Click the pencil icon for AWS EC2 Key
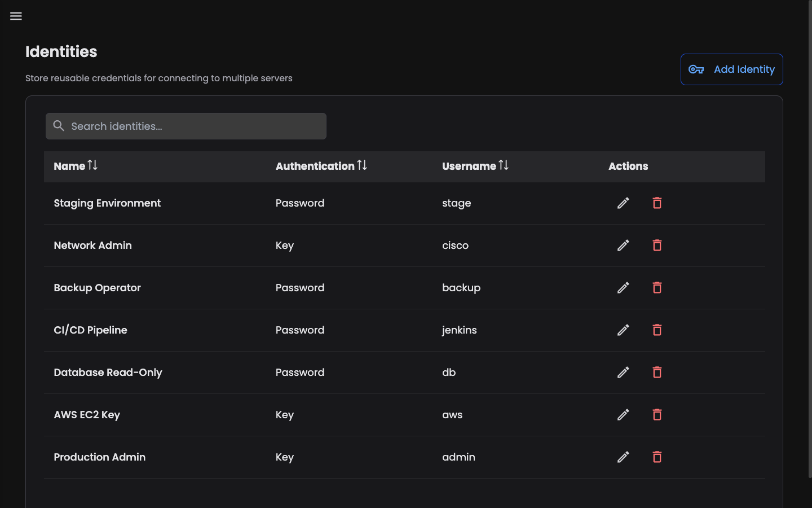The height and width of the screenshot is (508, 812). coord(623,414)
